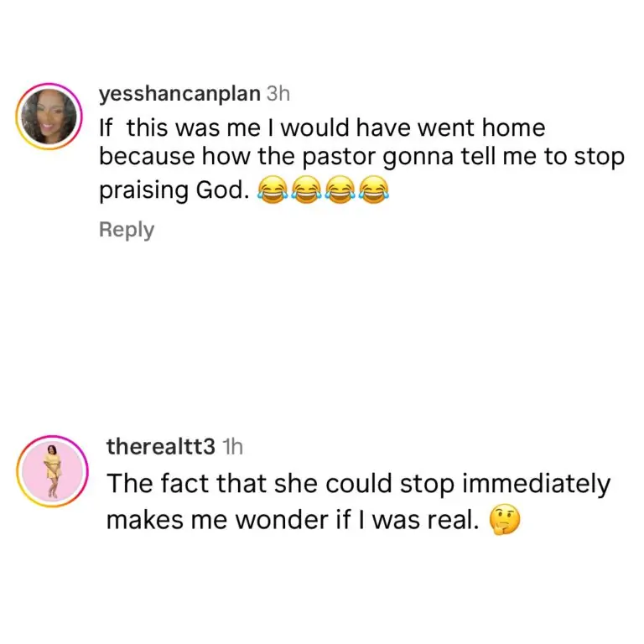Click the "praising God." text

(174, 191)
